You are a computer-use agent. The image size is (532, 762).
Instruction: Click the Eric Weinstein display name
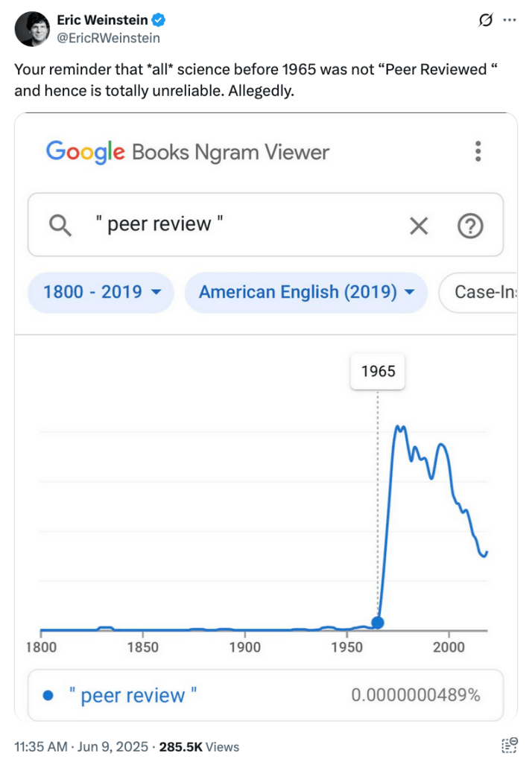tap(102, 21)
